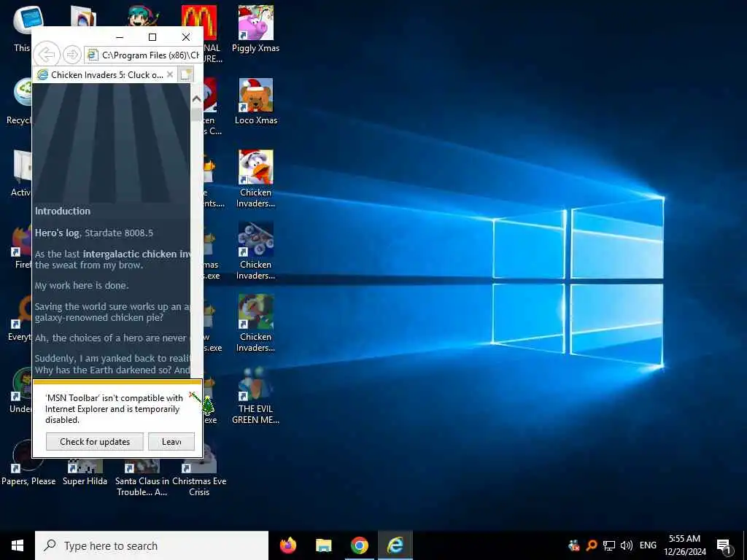This screenshot has height=560, width=747.
Task: Click Internet Explorer taskbar icon
Action: (395, 545)
